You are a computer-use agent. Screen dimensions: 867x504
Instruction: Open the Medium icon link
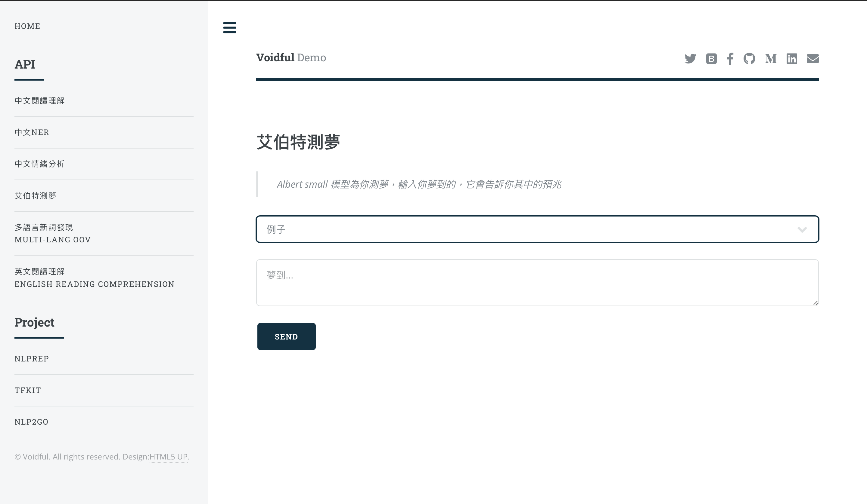771,59
